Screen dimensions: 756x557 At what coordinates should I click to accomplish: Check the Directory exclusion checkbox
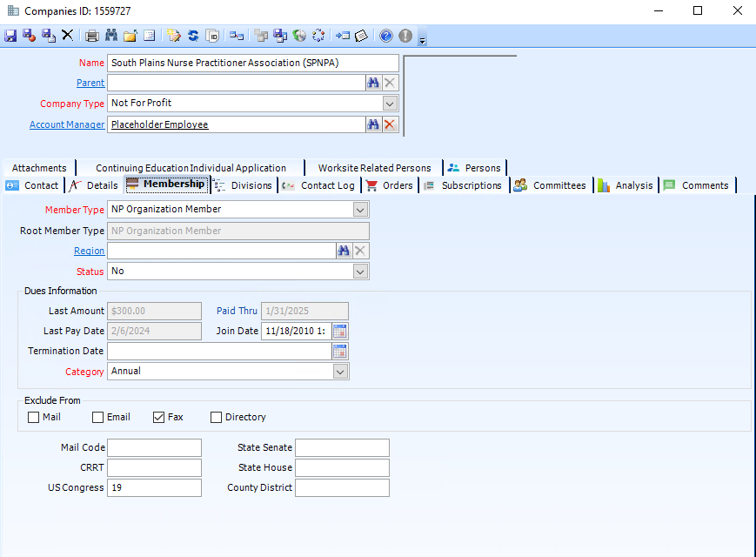[x=215, y=417]
